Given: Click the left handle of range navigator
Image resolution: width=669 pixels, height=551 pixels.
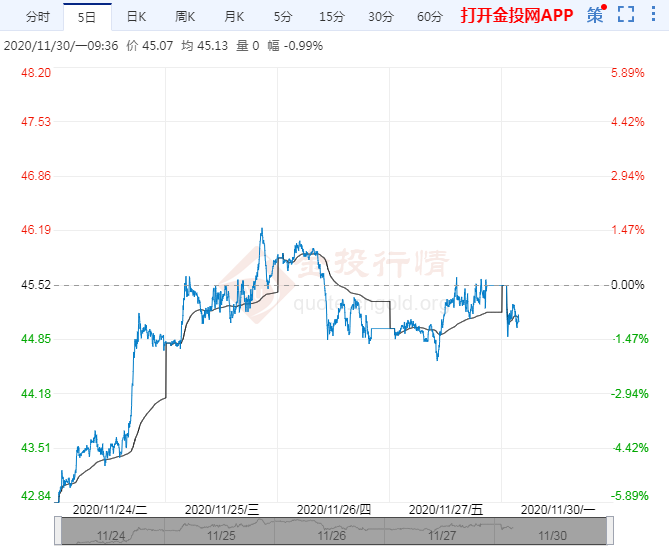Looking at the screenshot, I should (x=59, y=531).
